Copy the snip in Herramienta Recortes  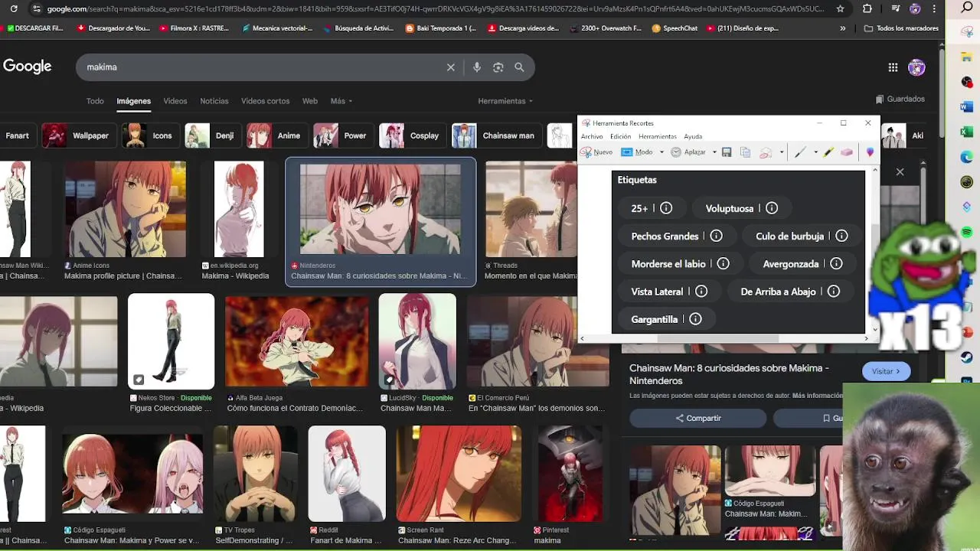[745, 152]
